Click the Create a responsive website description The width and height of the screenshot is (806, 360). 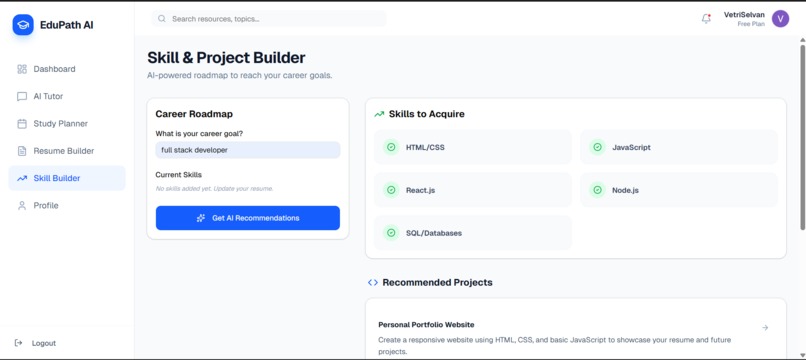555,346
